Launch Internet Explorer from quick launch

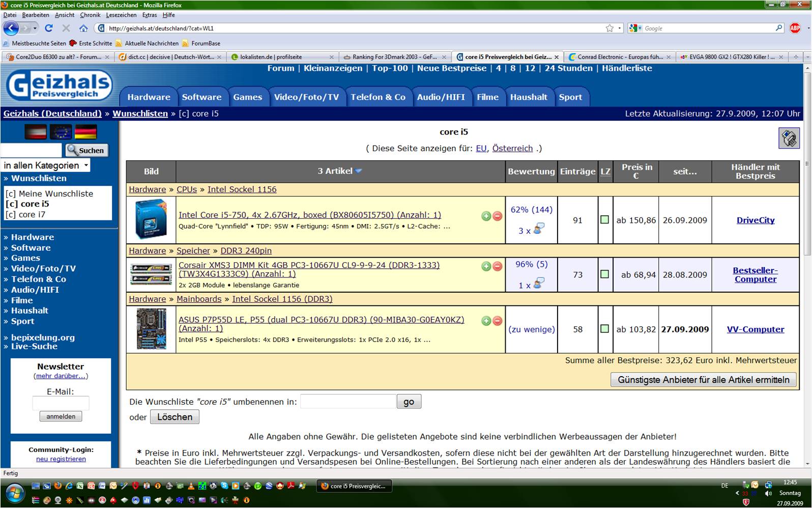(69, 486)
